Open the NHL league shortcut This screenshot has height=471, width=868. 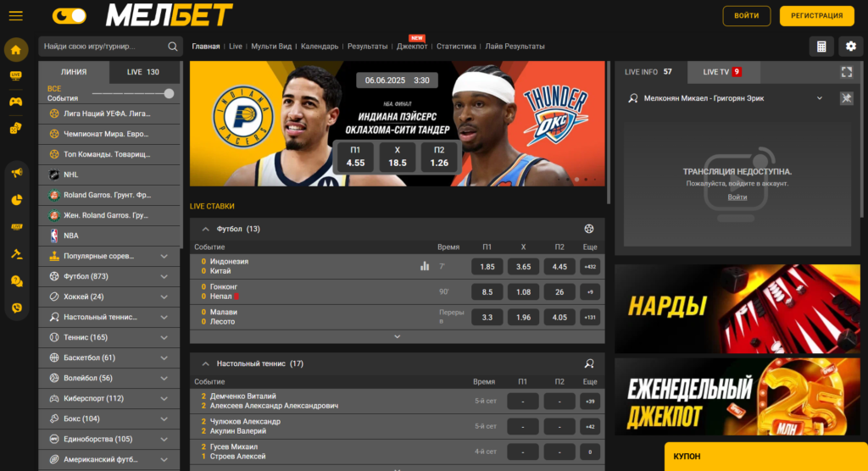coord(109,175)
